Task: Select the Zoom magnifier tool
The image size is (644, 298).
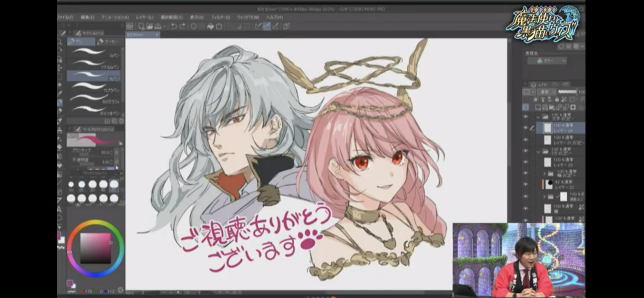Action: (x=60, y=42)
